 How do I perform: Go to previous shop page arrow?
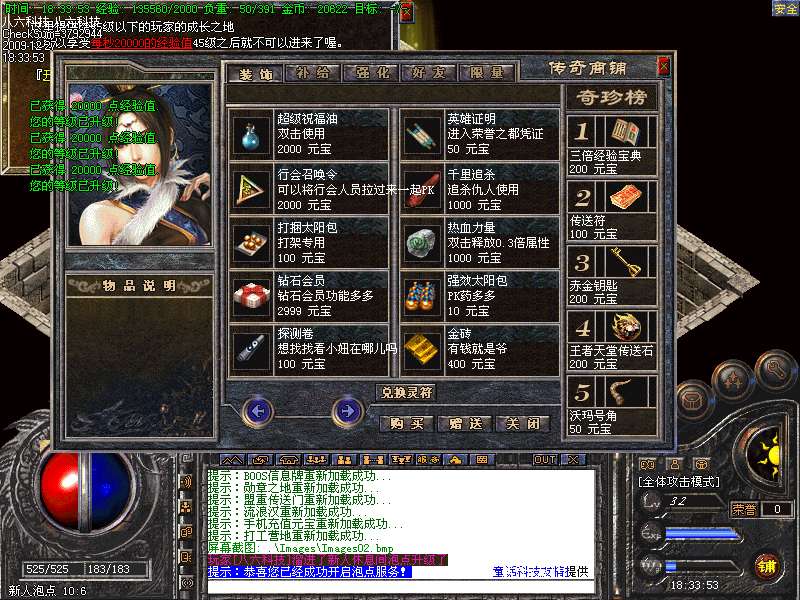point(258,409)
